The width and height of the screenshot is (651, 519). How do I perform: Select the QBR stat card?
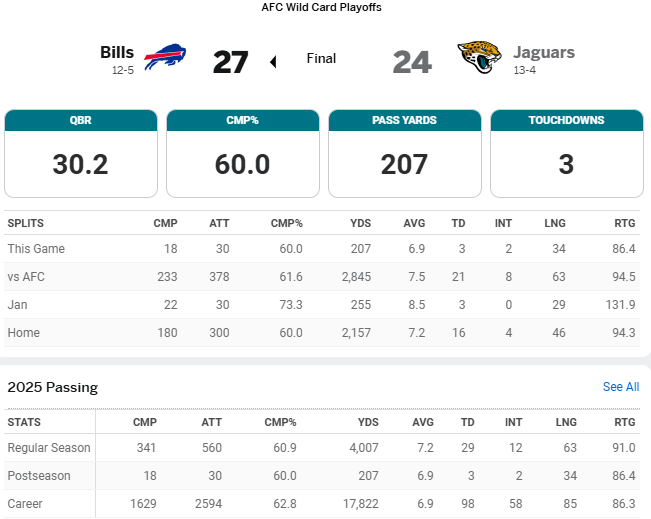click(81, 153)
